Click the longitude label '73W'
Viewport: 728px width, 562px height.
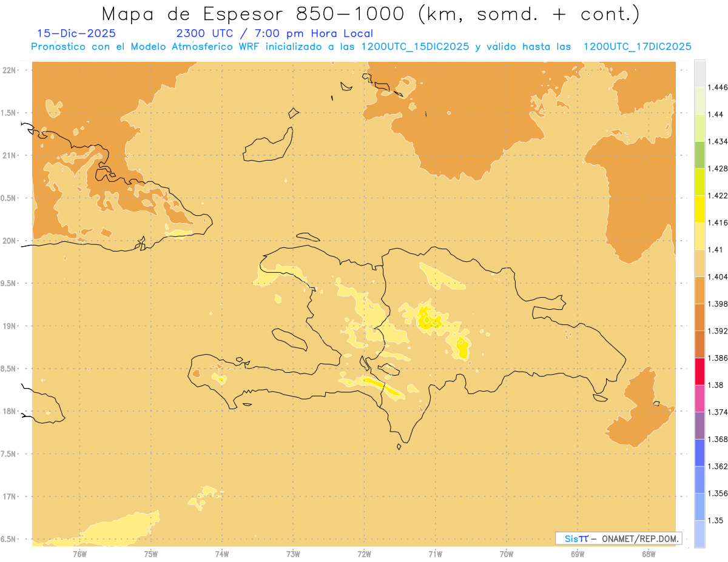click(293, 554)
